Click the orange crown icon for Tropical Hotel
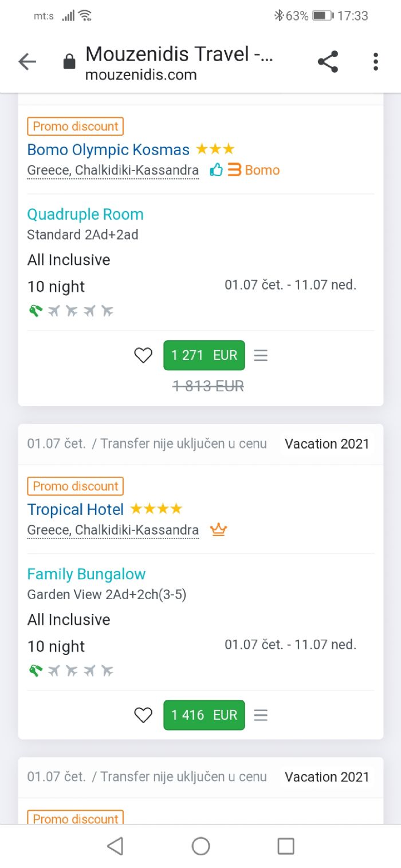Screen dimensions: 401x868 click(x=218, y=530)
